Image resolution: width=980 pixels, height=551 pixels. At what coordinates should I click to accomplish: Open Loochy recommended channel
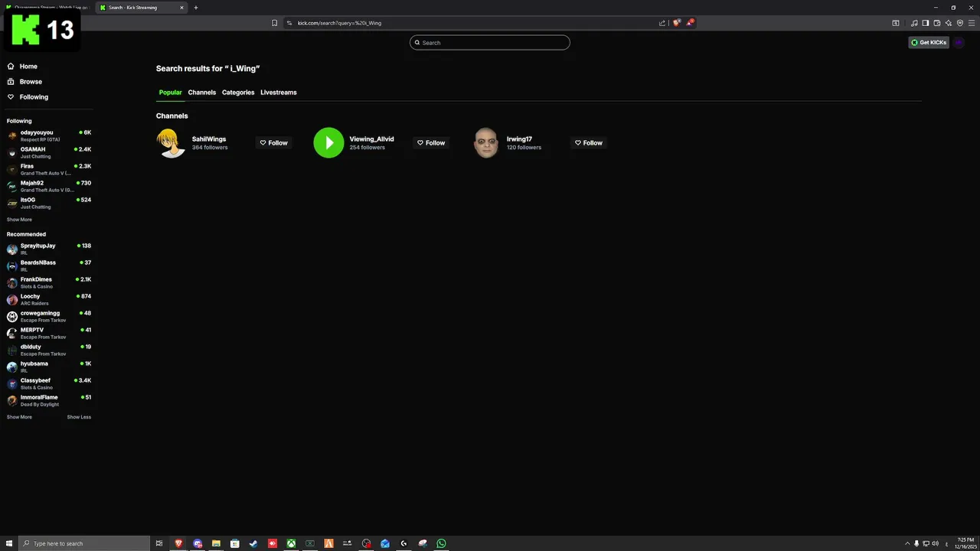[49, 300]
